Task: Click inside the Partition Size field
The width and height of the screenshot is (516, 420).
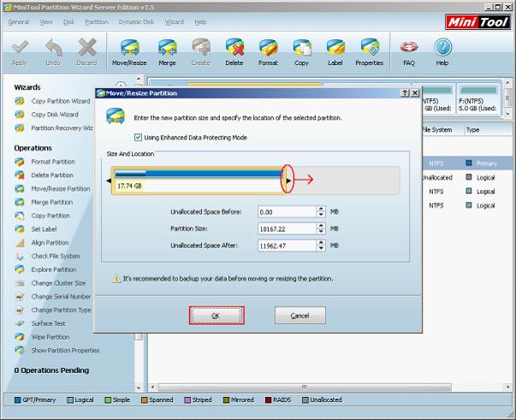Action: coord(287,229)
